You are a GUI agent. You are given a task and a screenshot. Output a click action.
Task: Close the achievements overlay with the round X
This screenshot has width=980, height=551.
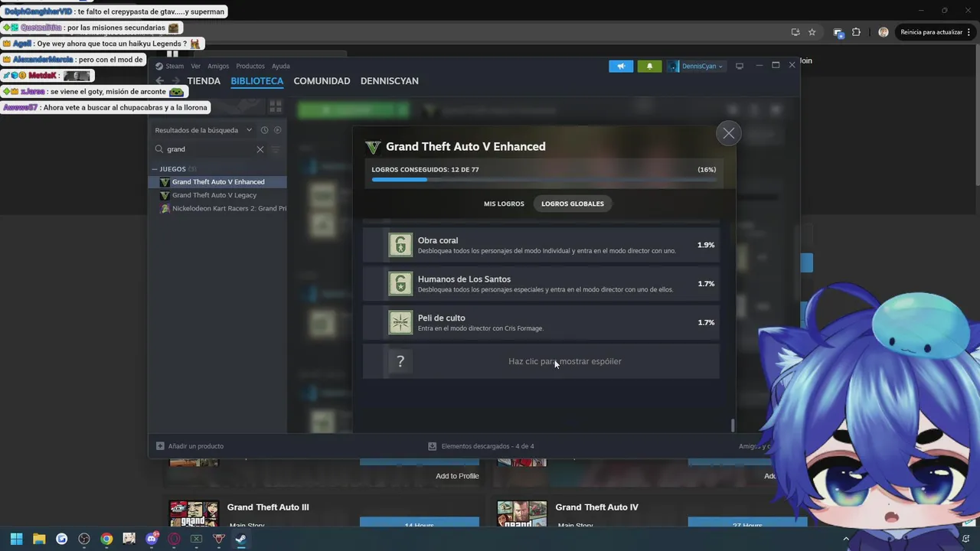coord(728,134)
